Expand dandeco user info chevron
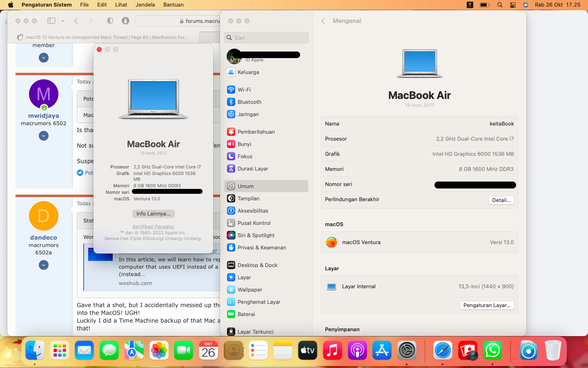This screenshot has height=368, width=588. (x=44, y=265)
